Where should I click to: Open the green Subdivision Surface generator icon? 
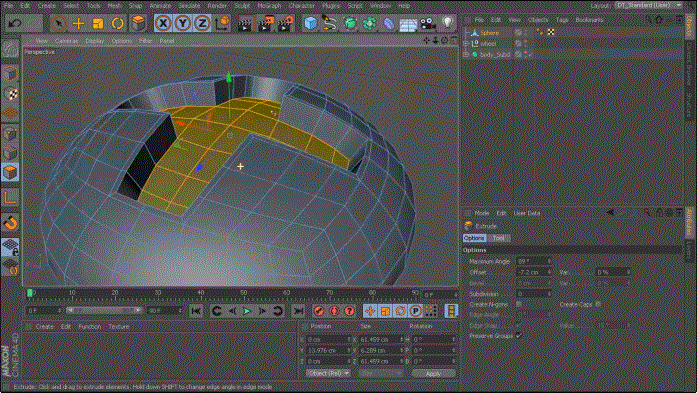pos(350,23)
